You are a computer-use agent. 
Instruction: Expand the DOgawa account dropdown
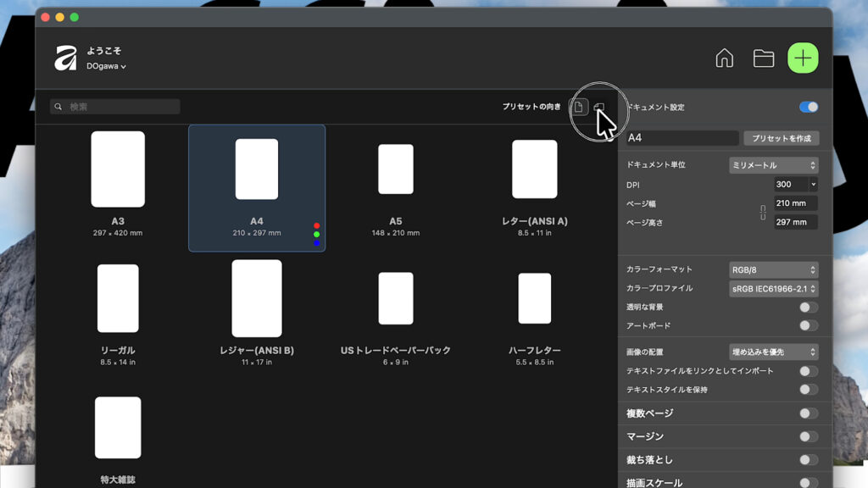[x=106, y=66]
